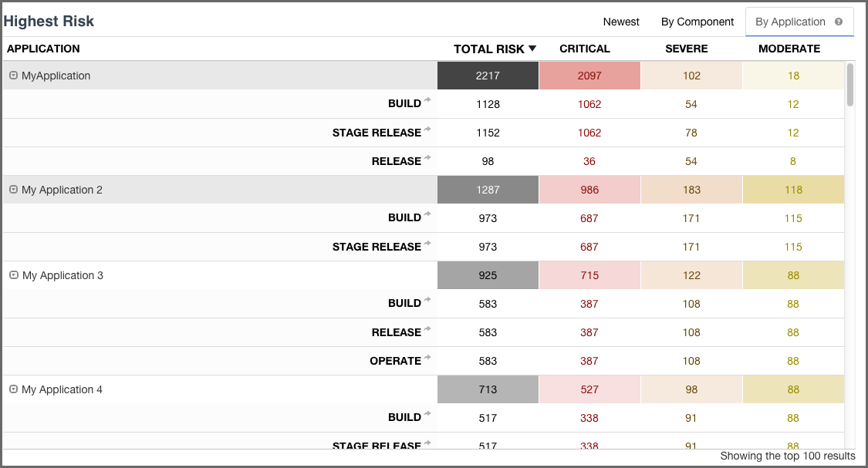Viewport: 868px width, 468px height.
Task: Open the arrow icon beside BUILD under My Application 4
Action: (428, 413)
